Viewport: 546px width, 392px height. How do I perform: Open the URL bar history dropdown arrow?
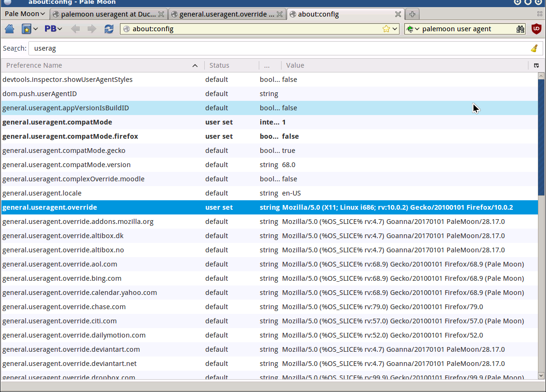395,29
